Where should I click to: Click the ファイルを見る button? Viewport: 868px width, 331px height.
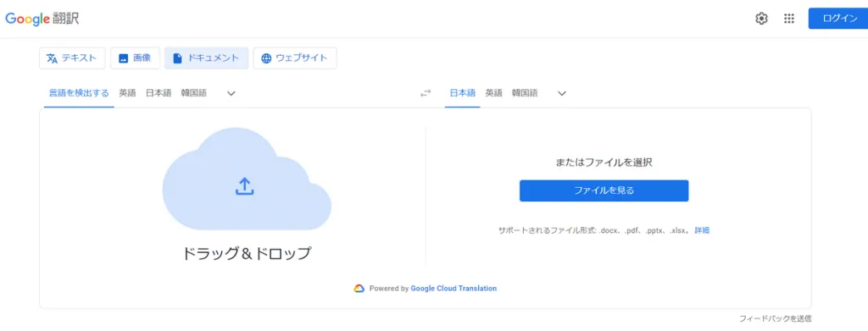604,190
